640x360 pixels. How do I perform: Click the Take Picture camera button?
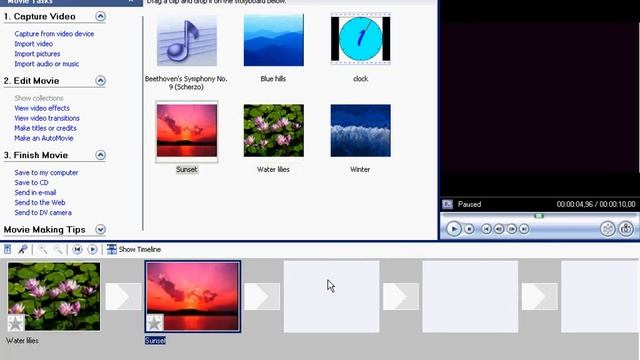[x=626, y=229]
